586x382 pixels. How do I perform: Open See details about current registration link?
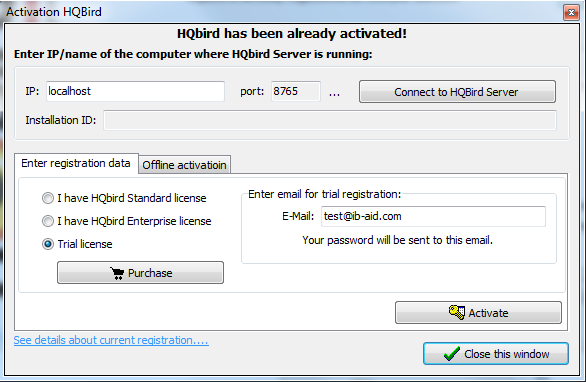pyautogui.click(x=111, y=340)
